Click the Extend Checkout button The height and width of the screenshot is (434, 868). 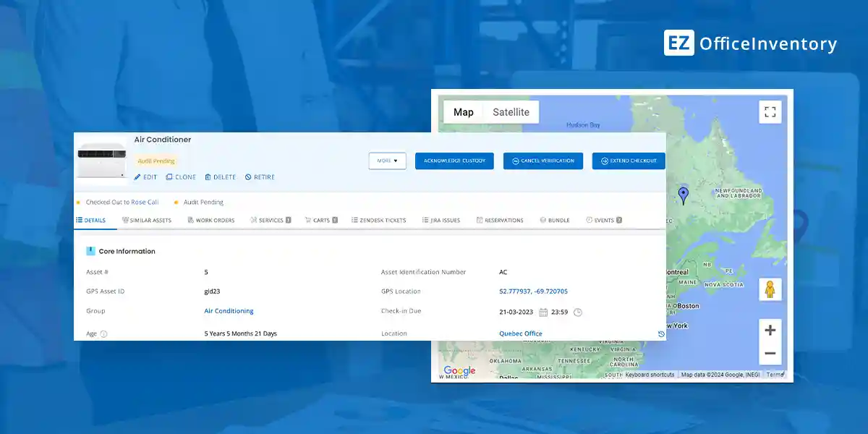(x=629, y=161)
